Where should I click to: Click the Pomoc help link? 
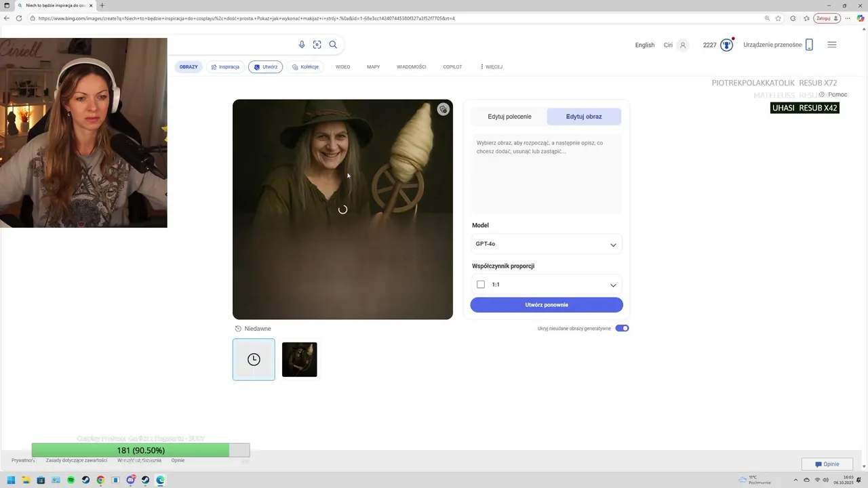point(833,95)
